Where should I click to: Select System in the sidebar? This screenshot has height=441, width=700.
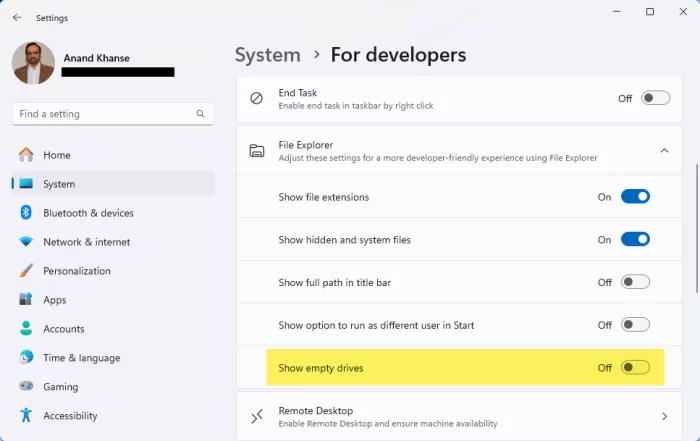[x=113, y=184]
